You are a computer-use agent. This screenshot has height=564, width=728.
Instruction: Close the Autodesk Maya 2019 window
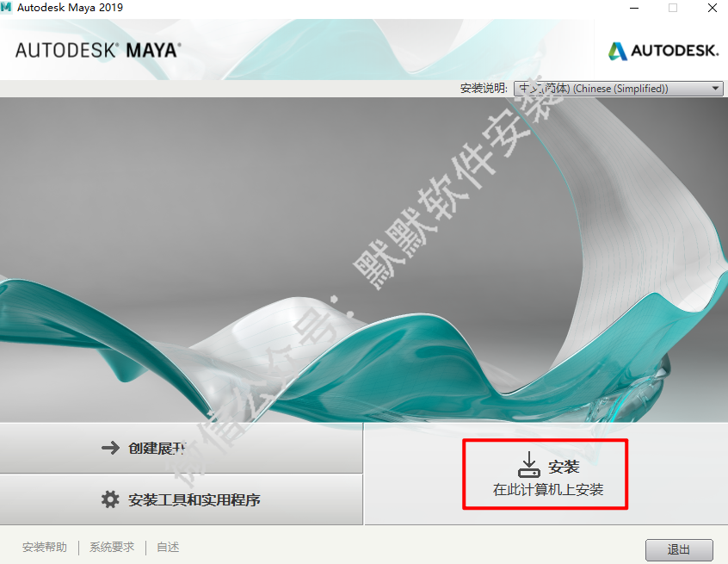click(713, 8)
